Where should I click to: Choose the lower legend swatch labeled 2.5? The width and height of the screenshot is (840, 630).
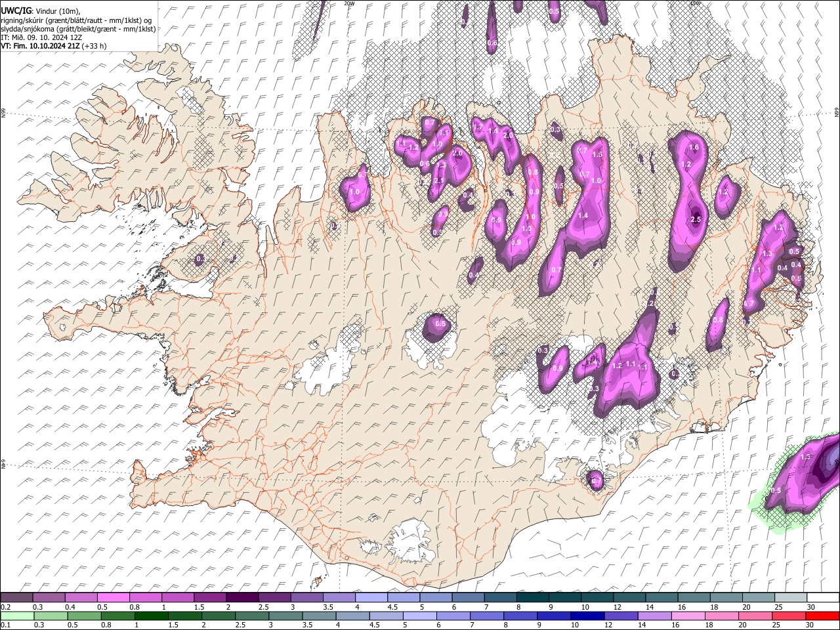(x=252, y=616)
